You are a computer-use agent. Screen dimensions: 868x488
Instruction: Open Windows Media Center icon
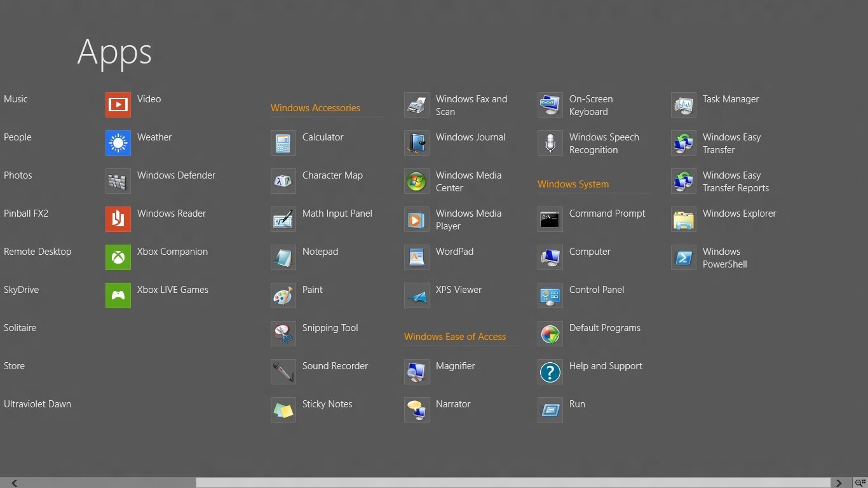417,181
